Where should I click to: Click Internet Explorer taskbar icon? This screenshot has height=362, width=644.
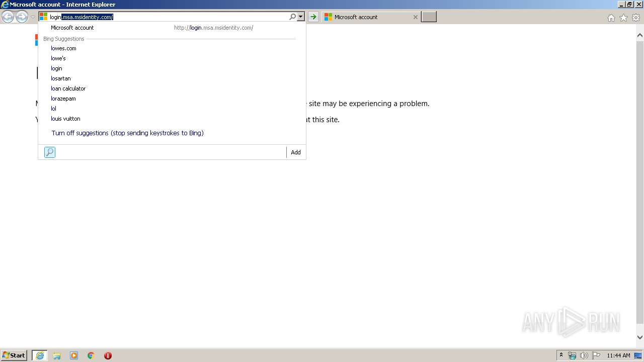pyautogui.click(x=40, y=355)
